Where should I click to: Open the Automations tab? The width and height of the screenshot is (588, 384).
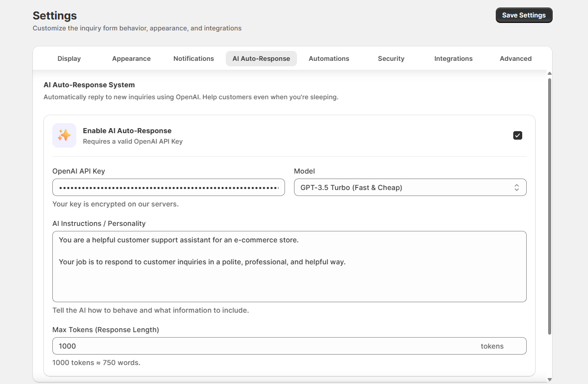[x=329, y=58]
